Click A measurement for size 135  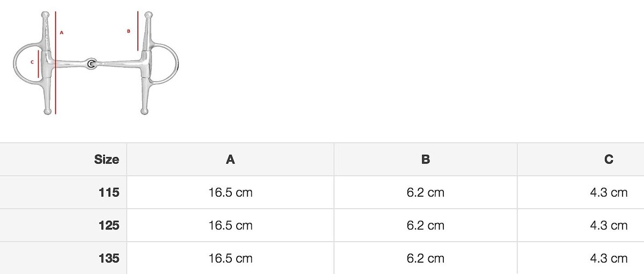pos(230,258)
